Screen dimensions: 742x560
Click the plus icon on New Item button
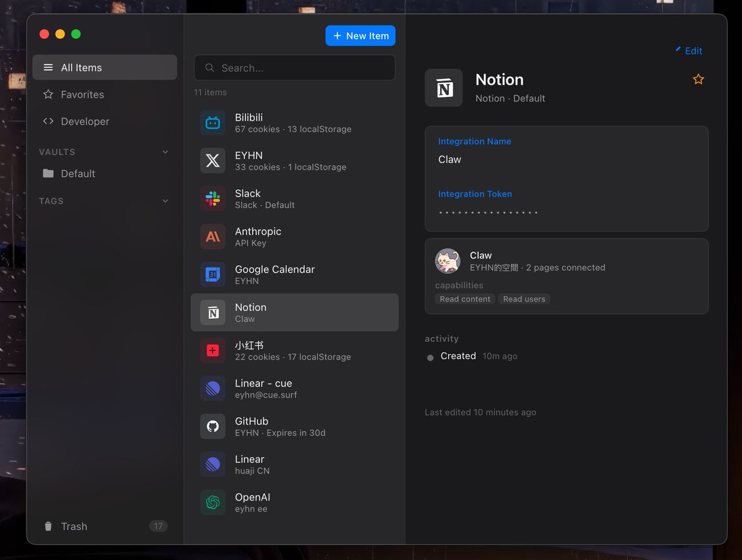tap(337, 36)
